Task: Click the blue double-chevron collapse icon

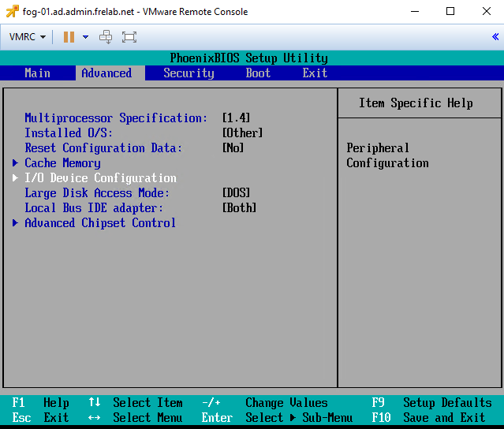Action: point(495,36)
